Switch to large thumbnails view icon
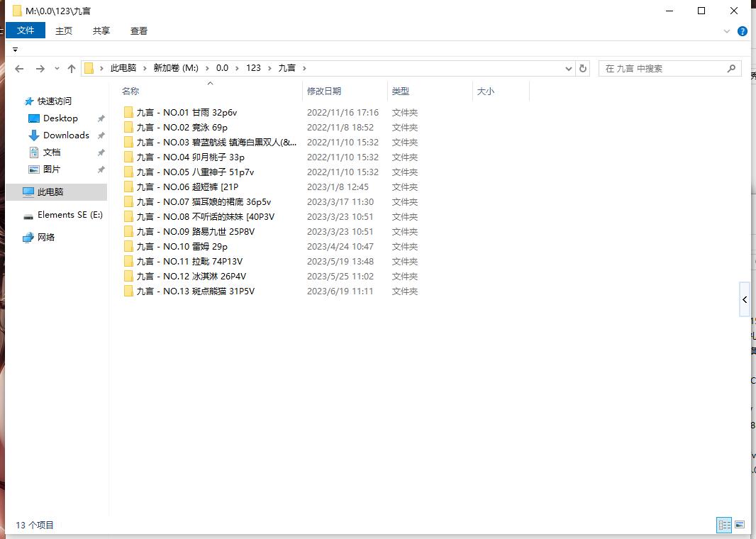Image resolution: width=756 pixels, height=539 pixels. (740, 525)
